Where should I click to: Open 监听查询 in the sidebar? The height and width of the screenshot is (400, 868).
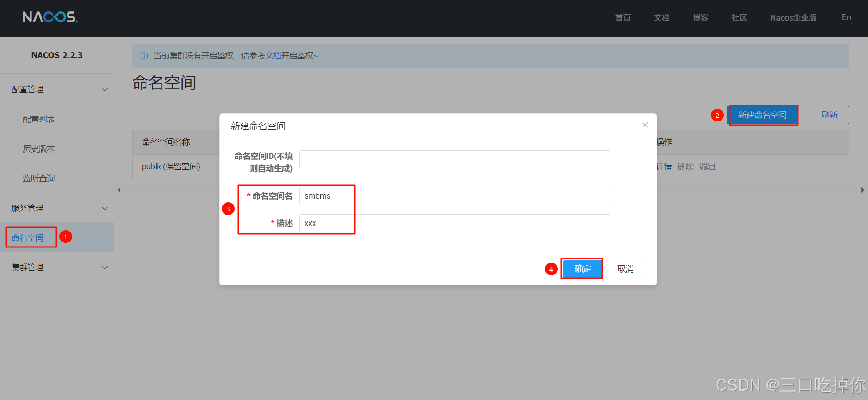pos(39,179)
